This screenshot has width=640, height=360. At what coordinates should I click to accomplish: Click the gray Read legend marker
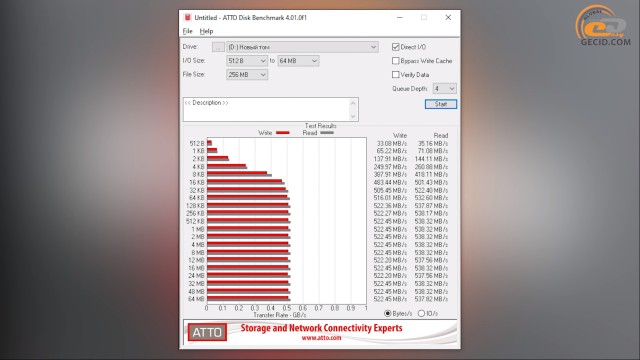327,133
